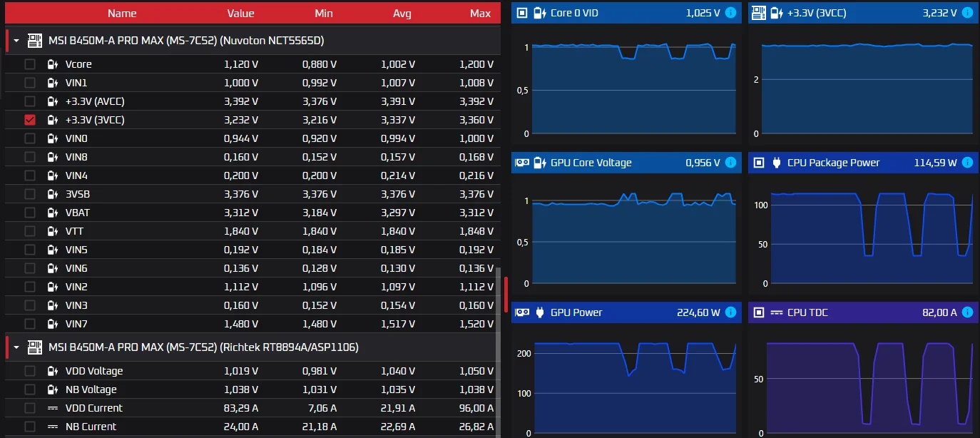Viewport: 980px width, 438px height.
Task: Sort sensors by the Name column header
Action: click(122, 13)
